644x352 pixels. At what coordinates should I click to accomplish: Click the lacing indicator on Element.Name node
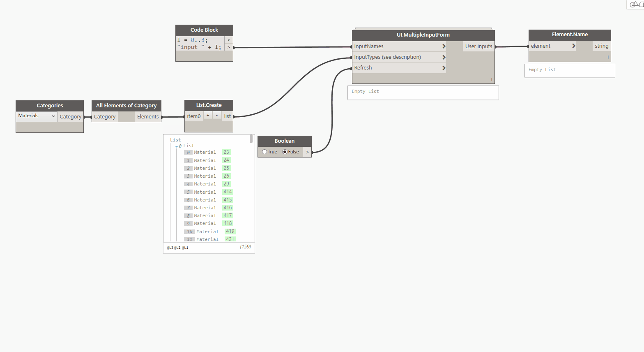coord(608,57)
